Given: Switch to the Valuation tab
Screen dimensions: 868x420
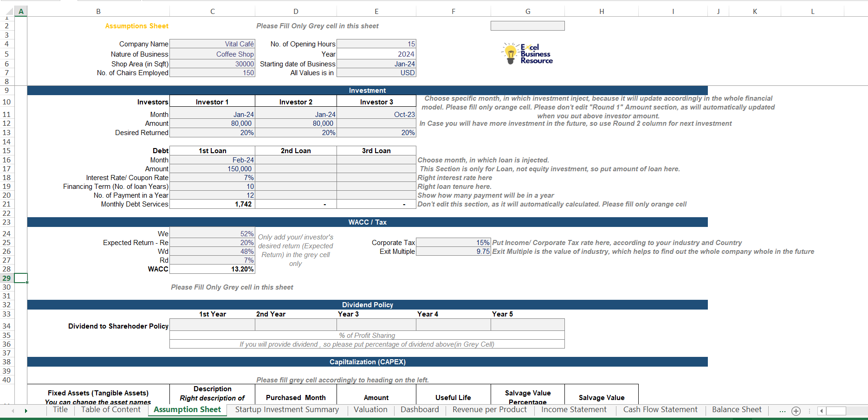Looking at the screenshot, I should [370, 410].
